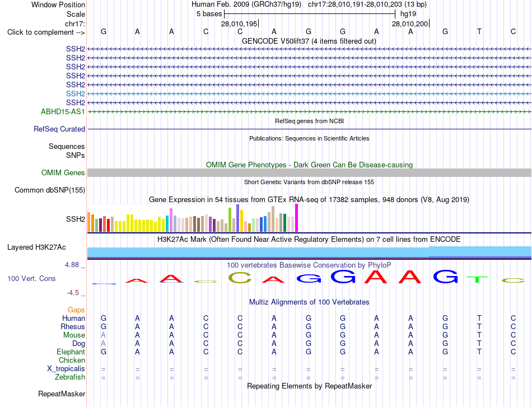
Task: Open the OMIM Gene Phenotypes track title
Action: [309, 165]
